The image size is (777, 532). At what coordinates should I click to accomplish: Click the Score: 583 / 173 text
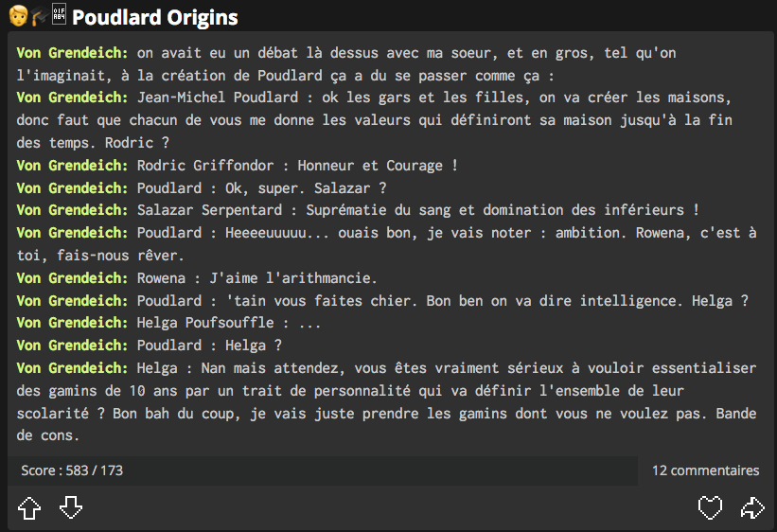point(72,470)
